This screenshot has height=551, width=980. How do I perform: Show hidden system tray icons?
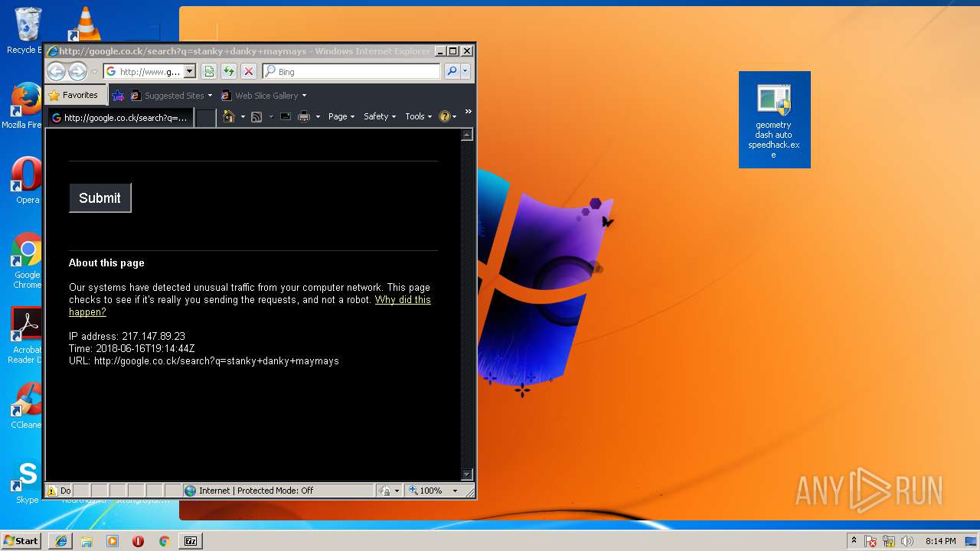point(854,541)
